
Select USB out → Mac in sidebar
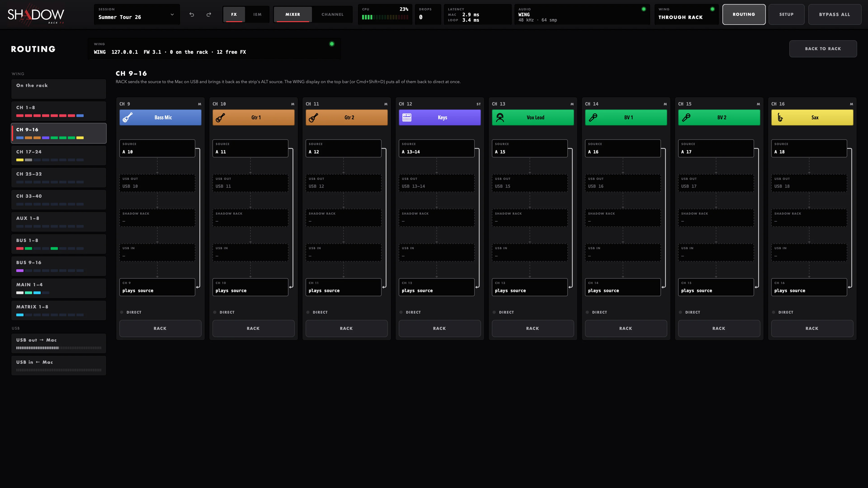pyautogui.click(x=59, y=343)
